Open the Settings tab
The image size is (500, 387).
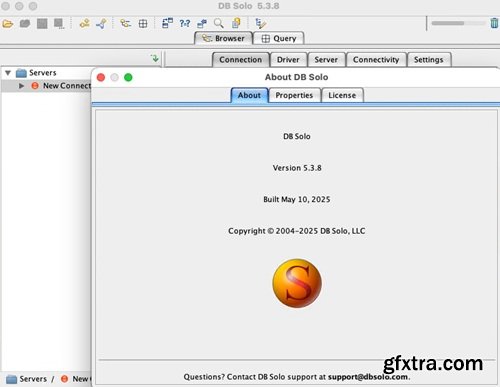click(429, 60)
